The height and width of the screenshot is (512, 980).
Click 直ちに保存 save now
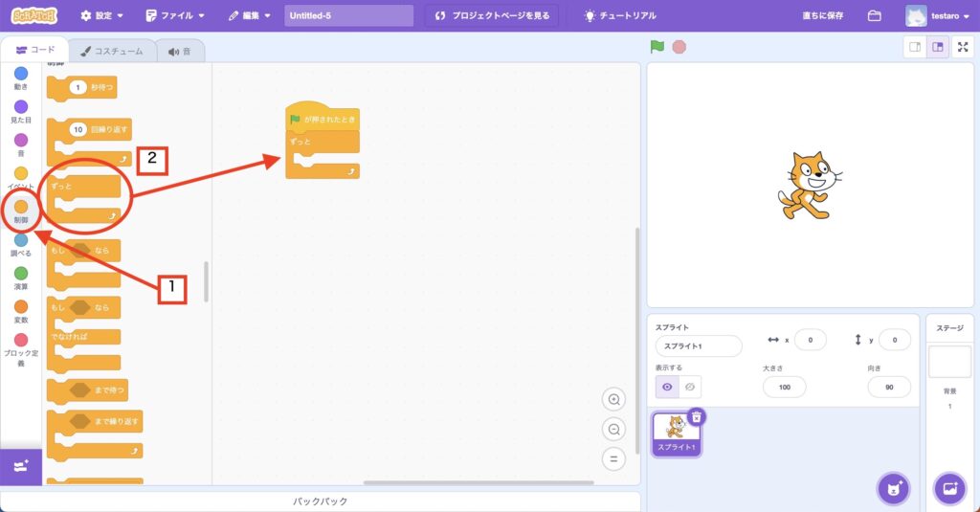click(x=822, y=15)
